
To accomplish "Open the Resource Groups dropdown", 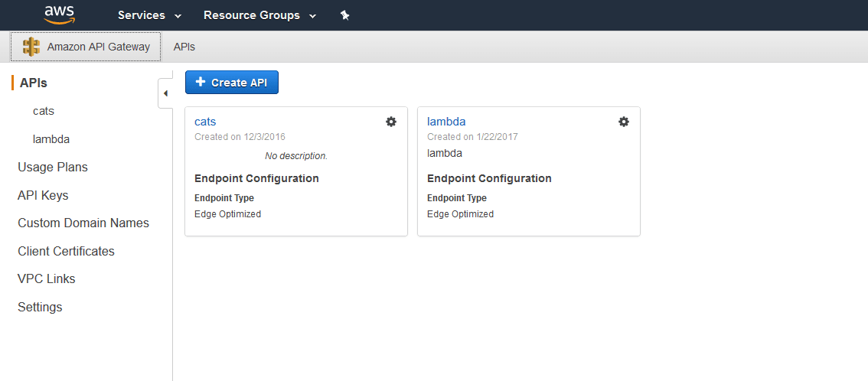I will pyautogui.click(x=259, y=15).
